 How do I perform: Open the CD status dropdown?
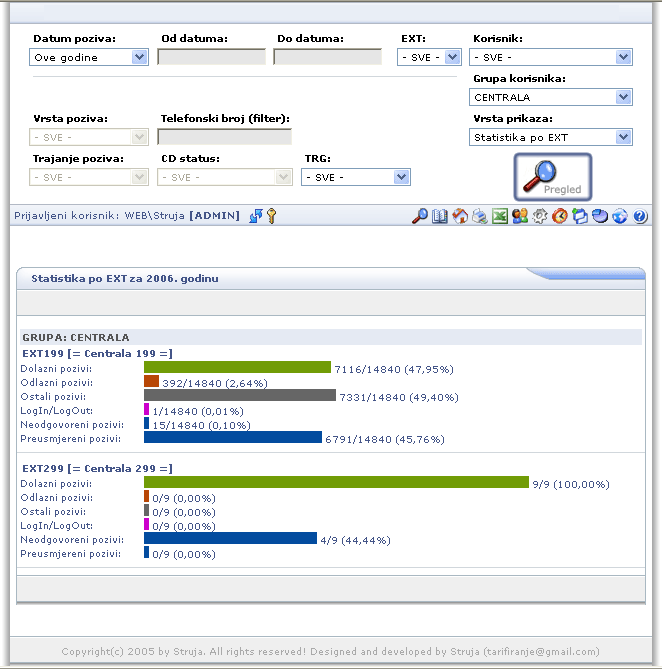(225, 177)
